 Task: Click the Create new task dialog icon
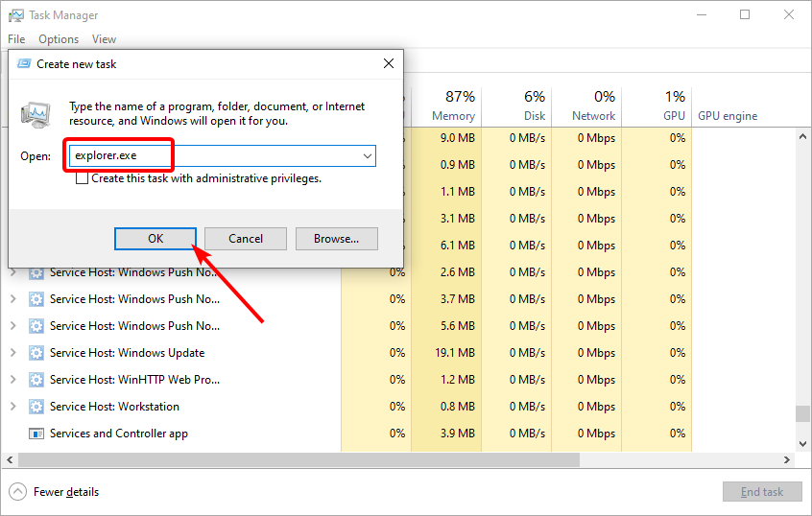point(24,63)
